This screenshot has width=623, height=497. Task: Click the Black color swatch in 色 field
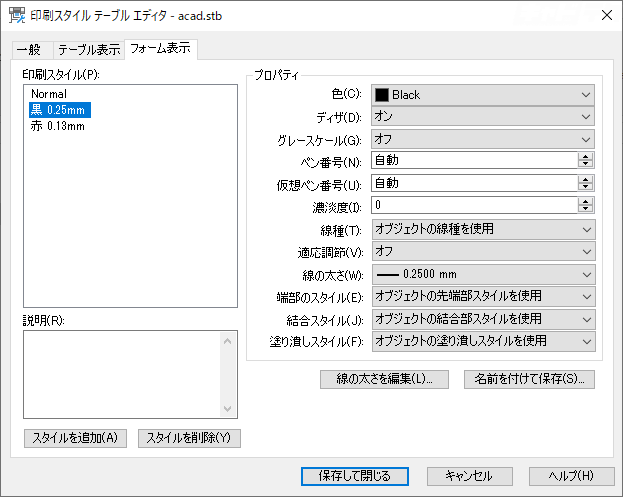(x=382, y=95)
